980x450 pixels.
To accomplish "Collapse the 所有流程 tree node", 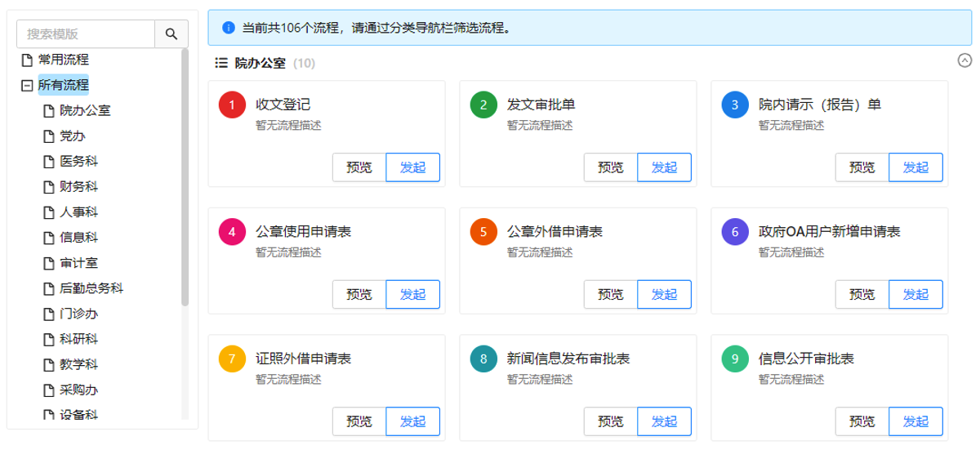I will coord(27,85).
